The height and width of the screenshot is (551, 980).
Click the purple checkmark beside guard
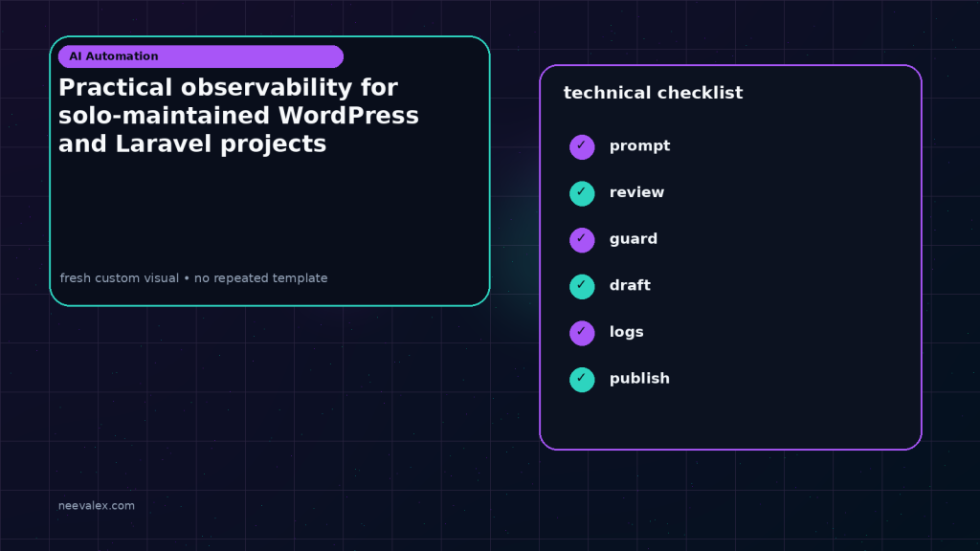coord(582,240)
